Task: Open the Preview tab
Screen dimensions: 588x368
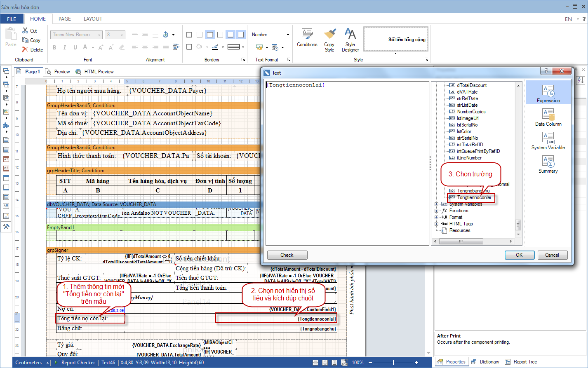Action: click(x=58, y=72)
